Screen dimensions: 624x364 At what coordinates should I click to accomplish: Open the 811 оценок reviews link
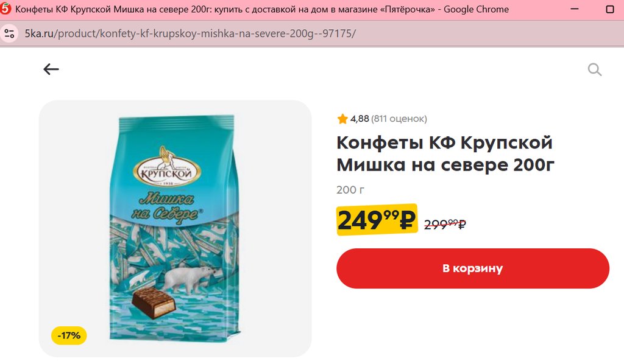coord(399,119)
